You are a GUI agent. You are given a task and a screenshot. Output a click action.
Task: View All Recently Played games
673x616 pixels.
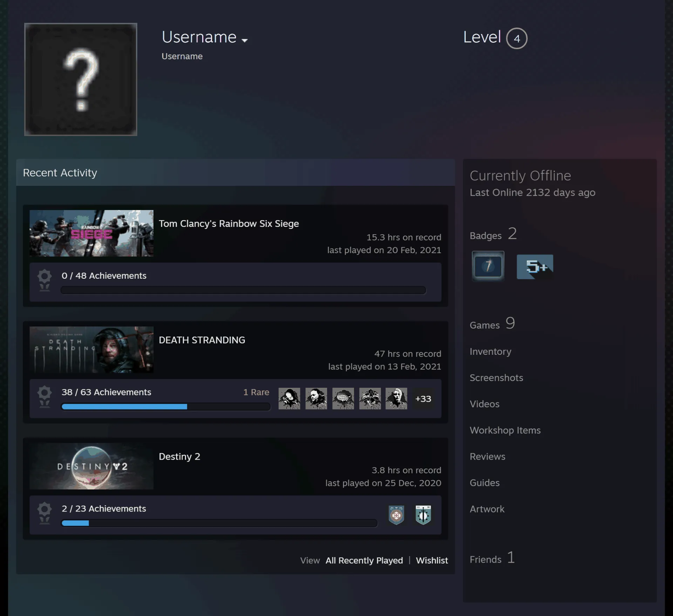(364, 560)
